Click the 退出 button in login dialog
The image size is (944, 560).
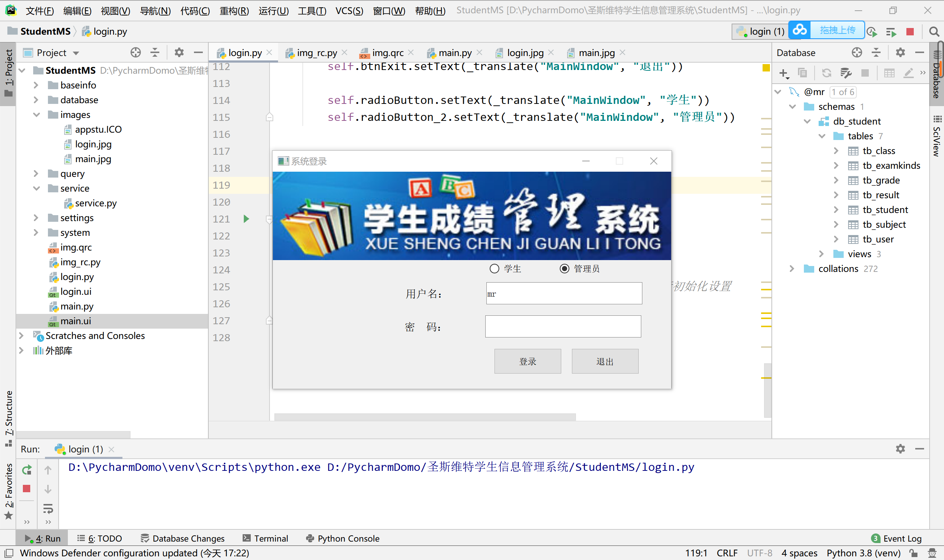point(605,361)
